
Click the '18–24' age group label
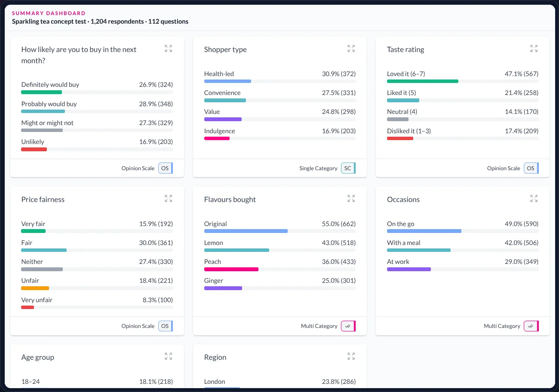[x=31, y=382]
